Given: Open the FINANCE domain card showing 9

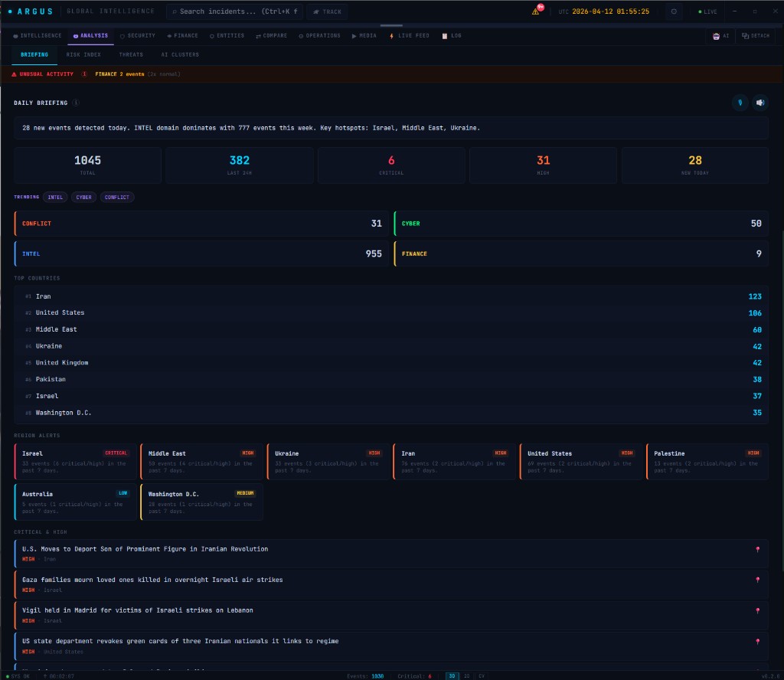Looking at the screenshot, I should (x=581, y=253).
